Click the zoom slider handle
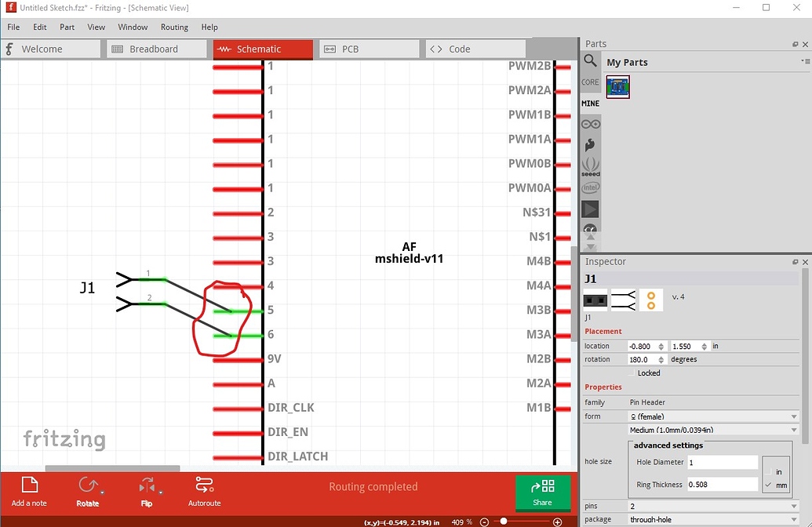The image size is (812, 527). (x=504, y=522)
